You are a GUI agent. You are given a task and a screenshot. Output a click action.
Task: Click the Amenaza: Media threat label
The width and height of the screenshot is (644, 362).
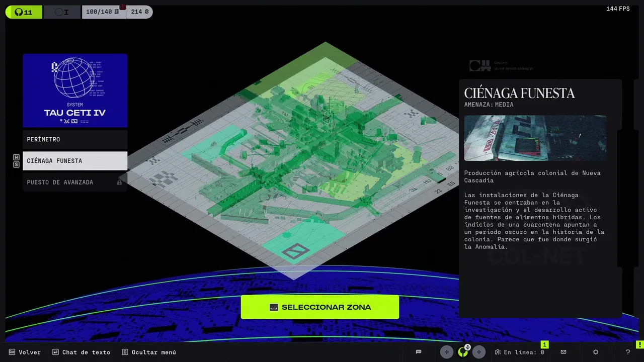click(489, 105)
